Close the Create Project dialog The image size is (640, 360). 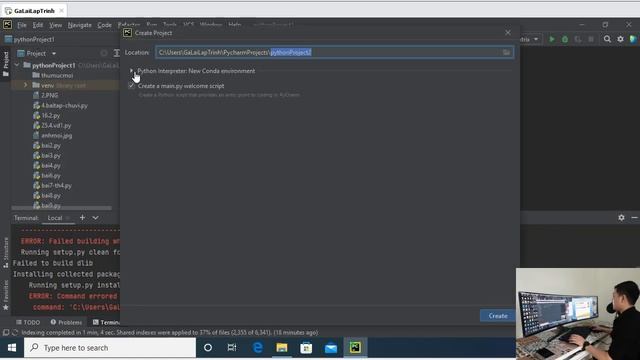(507, 33)
